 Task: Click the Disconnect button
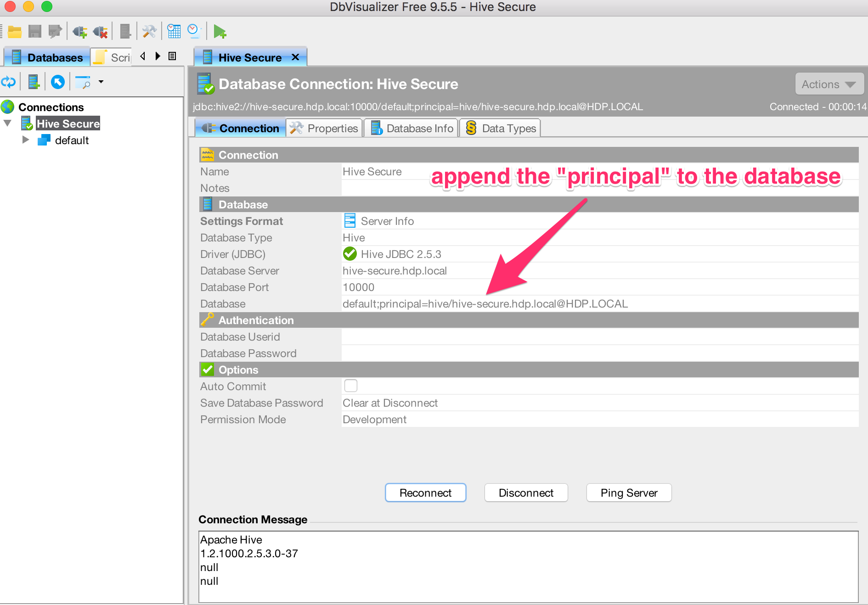[x=526, y=493]
